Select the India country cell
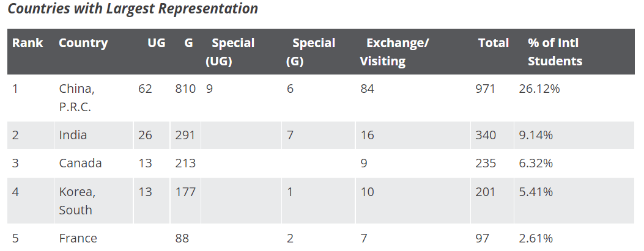This screenshot has width=644, height=251. [73, 135]
